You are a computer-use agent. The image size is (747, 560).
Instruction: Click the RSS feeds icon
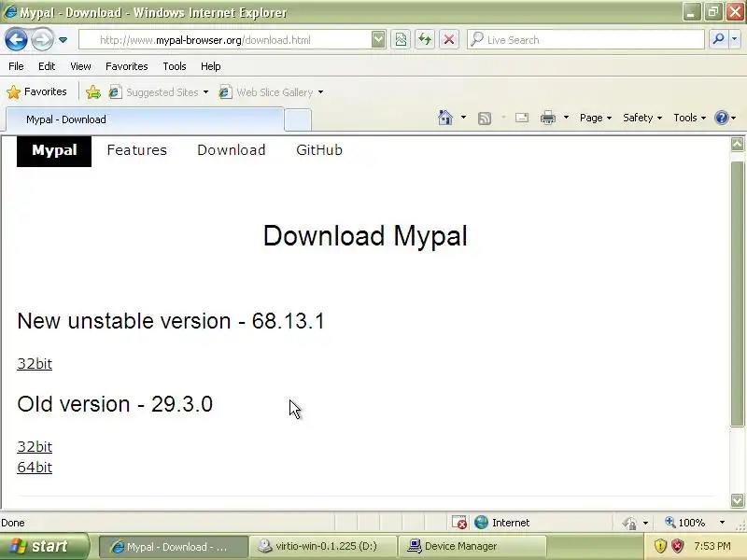[485, 118]
